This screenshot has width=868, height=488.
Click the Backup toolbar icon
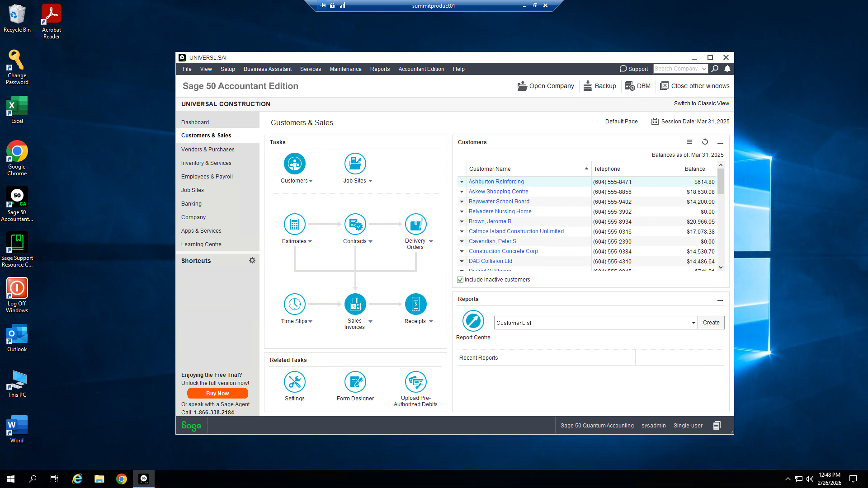click(600, 86)
